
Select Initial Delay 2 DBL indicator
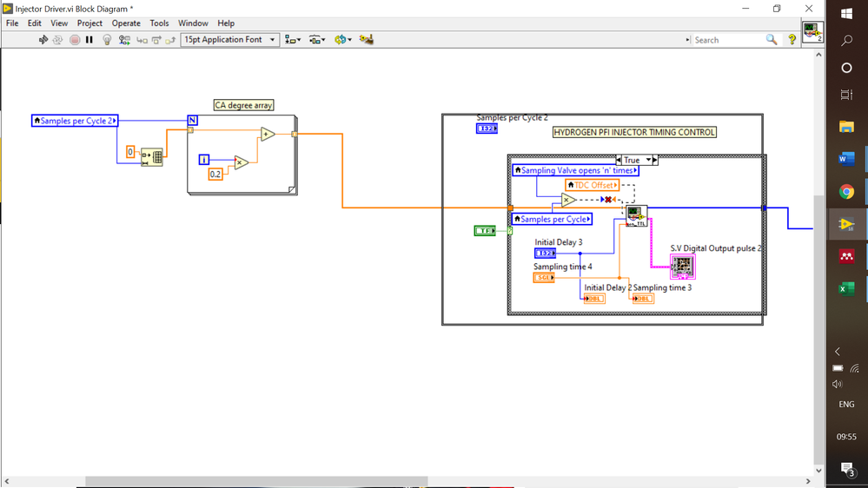[x=594, y=299]
